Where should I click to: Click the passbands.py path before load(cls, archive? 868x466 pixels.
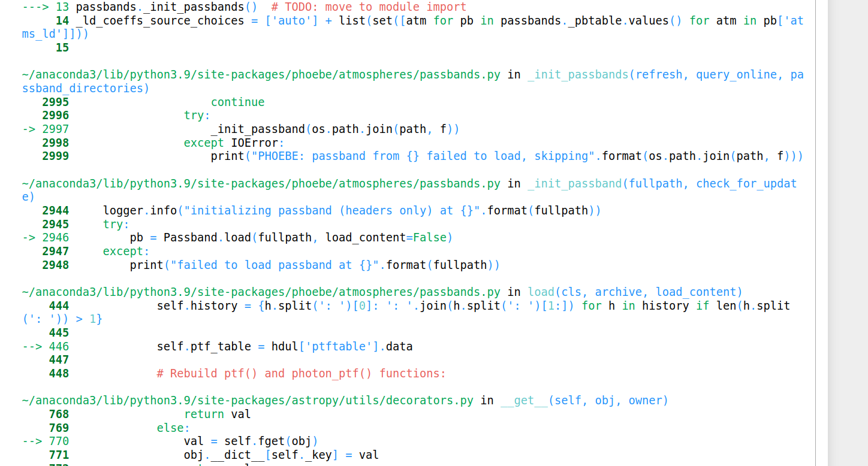click(x=261, y=292)
